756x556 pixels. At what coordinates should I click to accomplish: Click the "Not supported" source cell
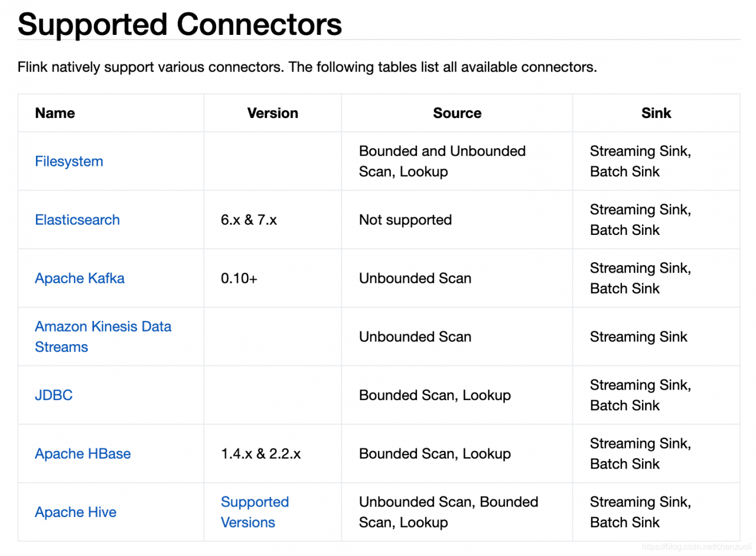[x=405, y=220]
